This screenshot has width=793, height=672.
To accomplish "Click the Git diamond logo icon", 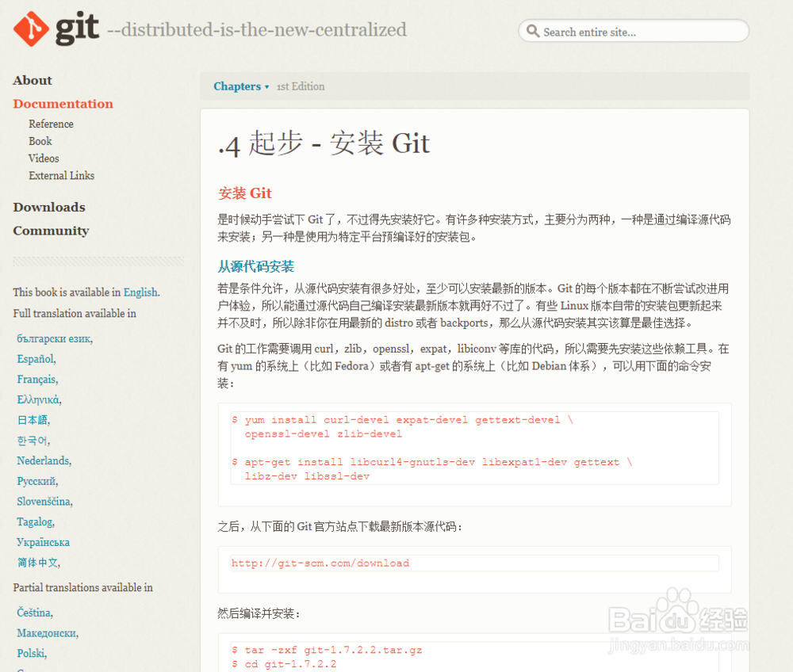I will [32, 29].
